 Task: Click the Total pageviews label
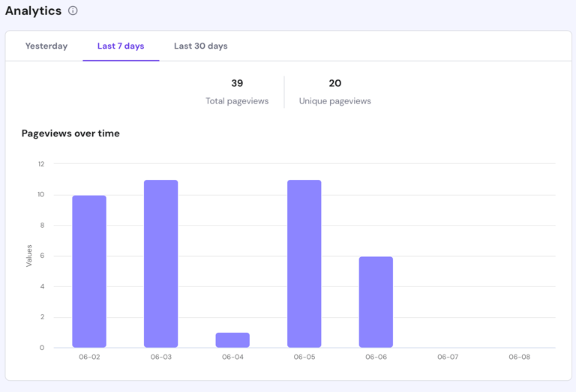(237, 101)
